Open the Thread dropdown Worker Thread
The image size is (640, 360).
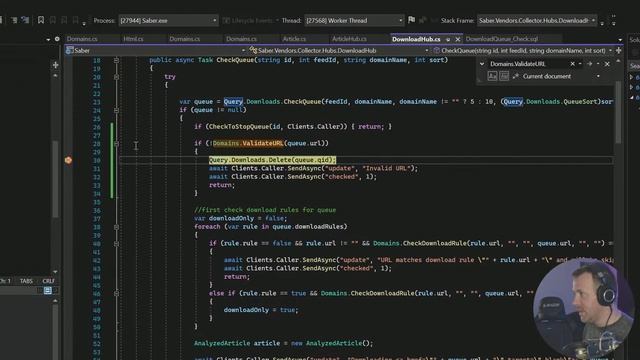click(x=354, y=20)
